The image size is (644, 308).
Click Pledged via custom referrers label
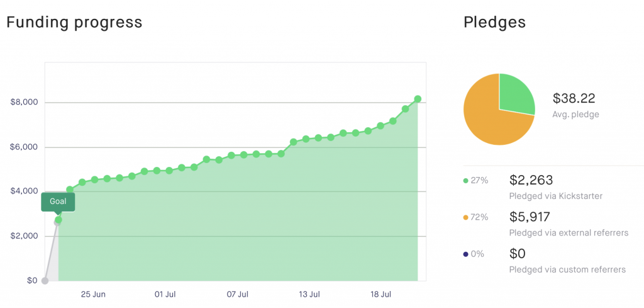point(567,270)
